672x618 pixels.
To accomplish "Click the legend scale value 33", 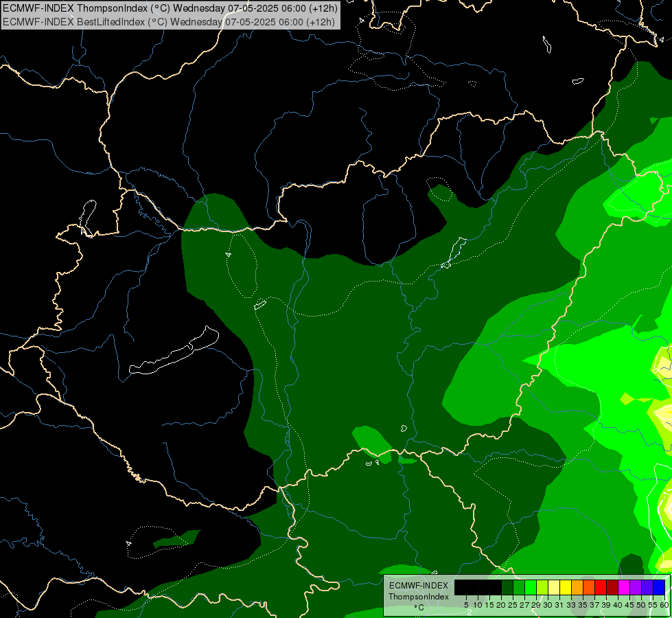I will coord(571,605).
